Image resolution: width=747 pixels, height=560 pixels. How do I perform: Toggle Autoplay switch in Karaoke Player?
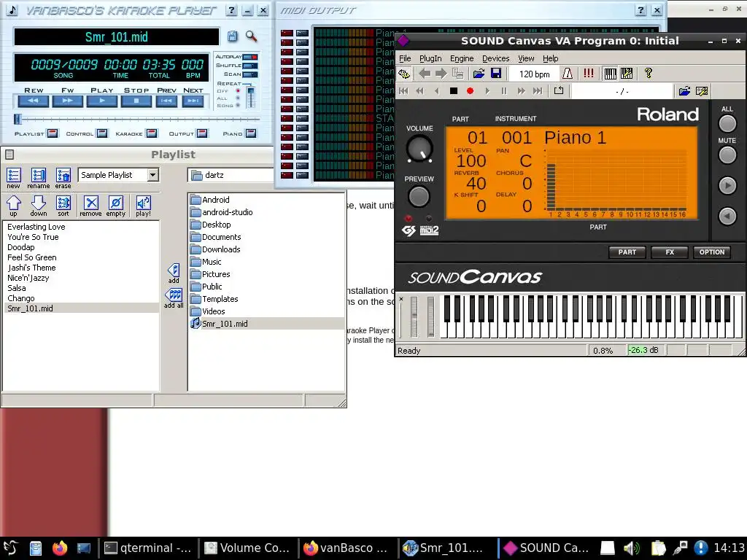pyautogui.click(x=249, y=57)
